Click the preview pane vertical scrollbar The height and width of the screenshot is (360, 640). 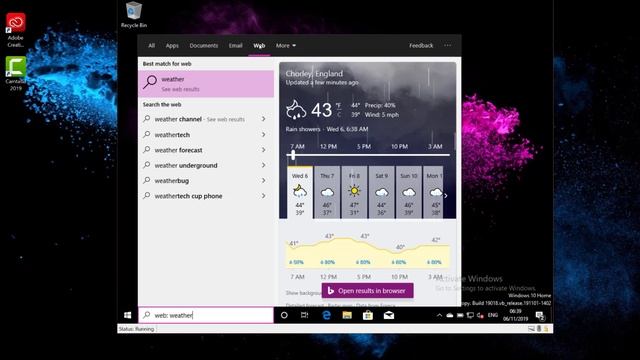coord(454,141)
